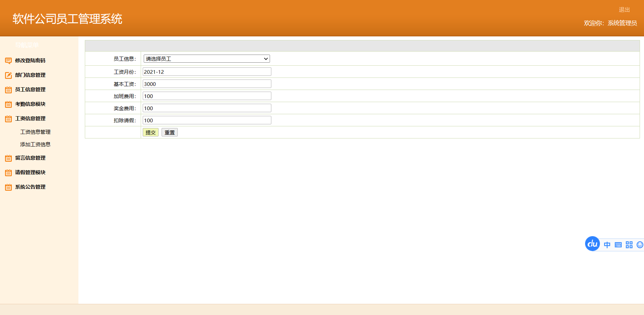Click the calendar icon beside 员工信息管理
Screen dimensions: 644x315
point(8,90)
